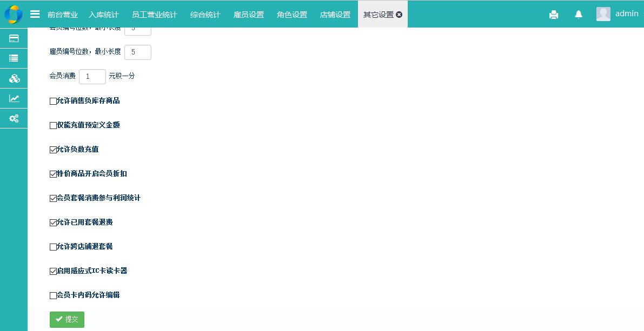Open the gears settings sidebar icon
Screen dimensions: 644x331
tap(14, 118)
